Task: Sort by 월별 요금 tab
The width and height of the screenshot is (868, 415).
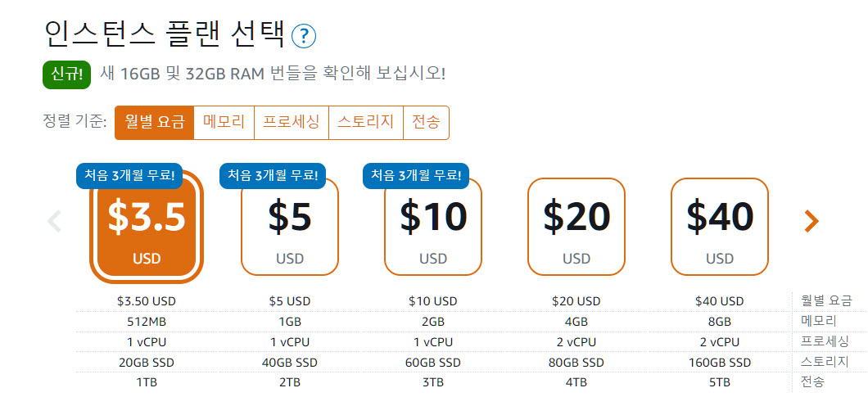Action: [155, 122]
